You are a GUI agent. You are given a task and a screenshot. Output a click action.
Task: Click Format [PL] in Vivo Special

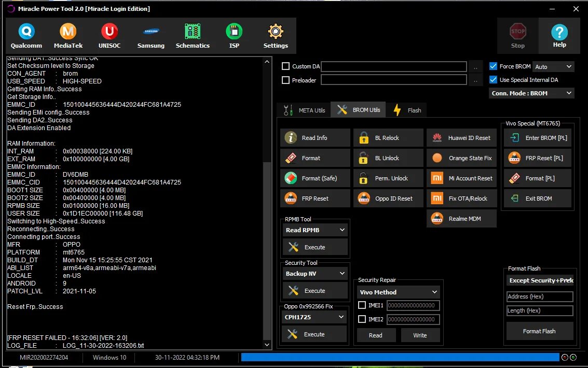click(538, 178)
